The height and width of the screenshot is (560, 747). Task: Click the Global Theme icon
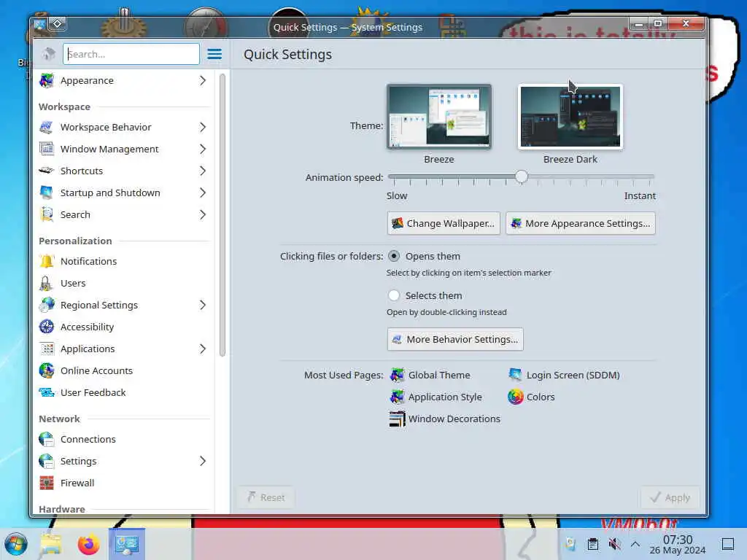[x=398, y=376]
